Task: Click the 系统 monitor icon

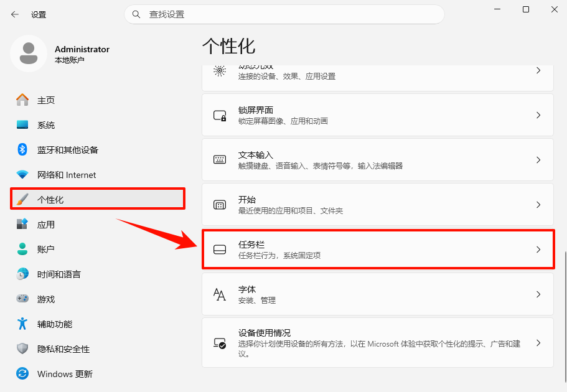Action: pos(22,125)
